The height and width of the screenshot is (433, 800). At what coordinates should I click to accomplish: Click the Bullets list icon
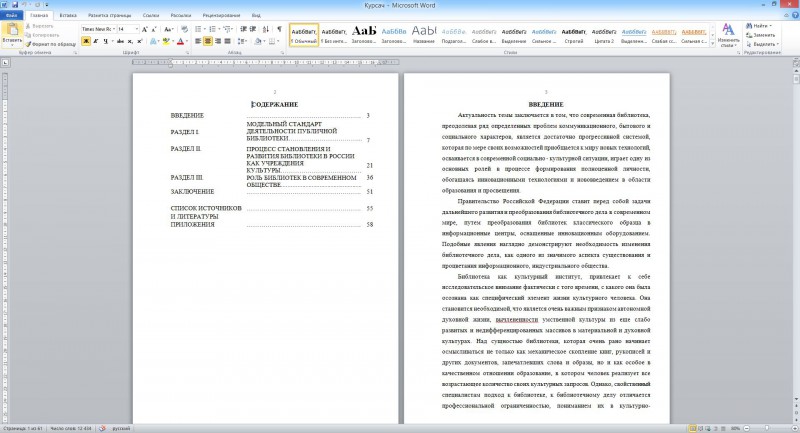click(198, 30)
